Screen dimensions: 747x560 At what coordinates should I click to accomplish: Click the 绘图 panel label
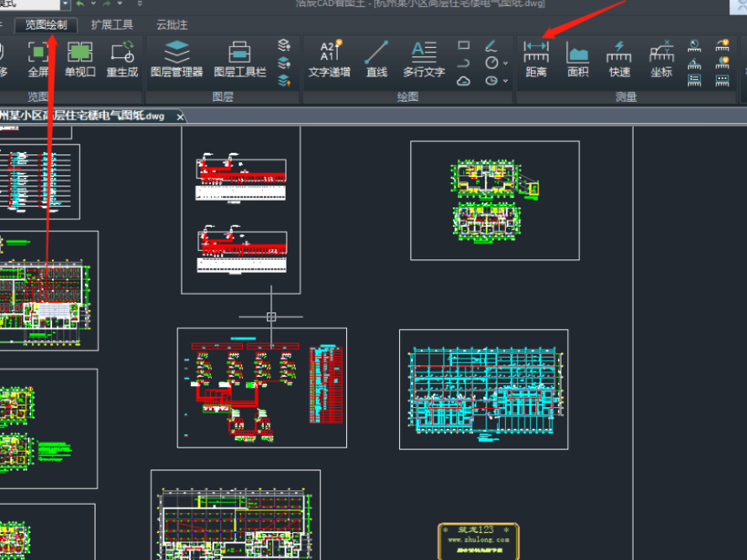pos(408,97)
